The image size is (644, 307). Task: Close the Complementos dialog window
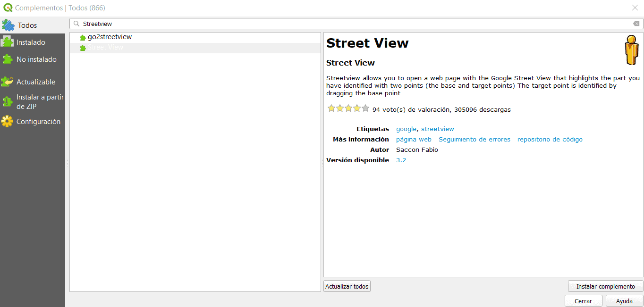point(635,8)
